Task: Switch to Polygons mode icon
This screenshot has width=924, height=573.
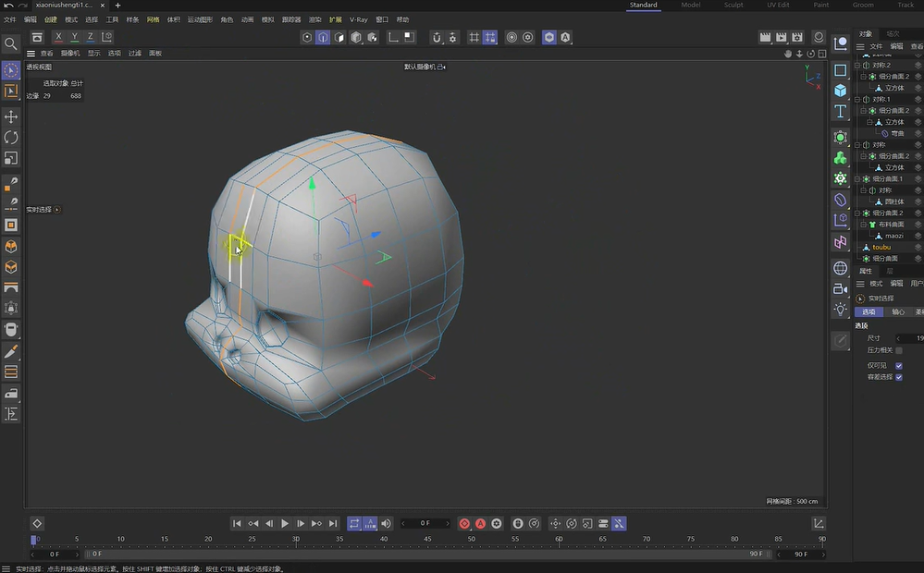Action: point(339,37)
